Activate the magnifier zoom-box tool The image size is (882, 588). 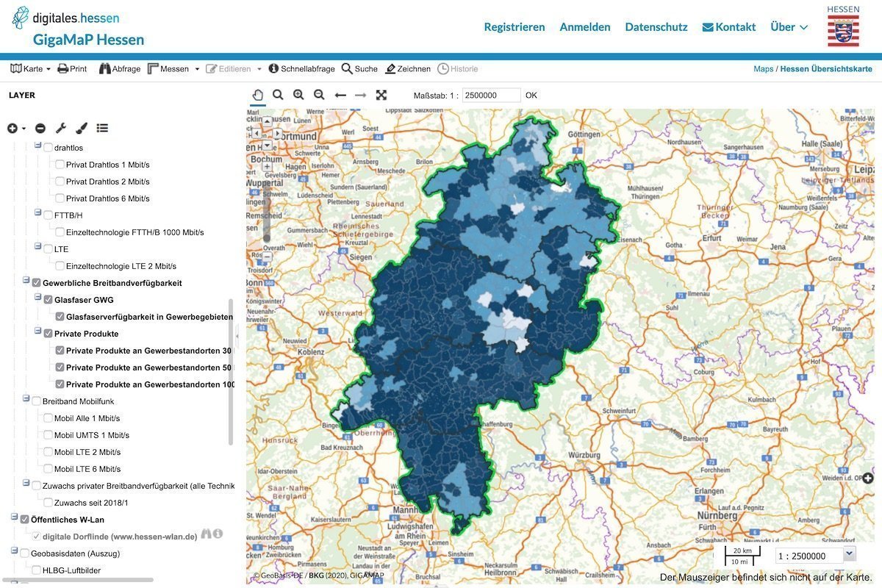point(278,95)
